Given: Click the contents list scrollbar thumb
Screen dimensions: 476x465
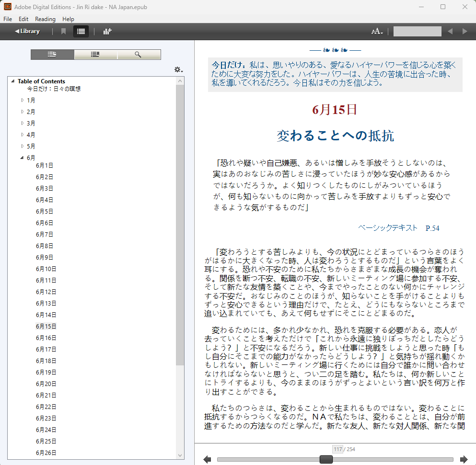Looking at the screenshot, I should (180, 225).
